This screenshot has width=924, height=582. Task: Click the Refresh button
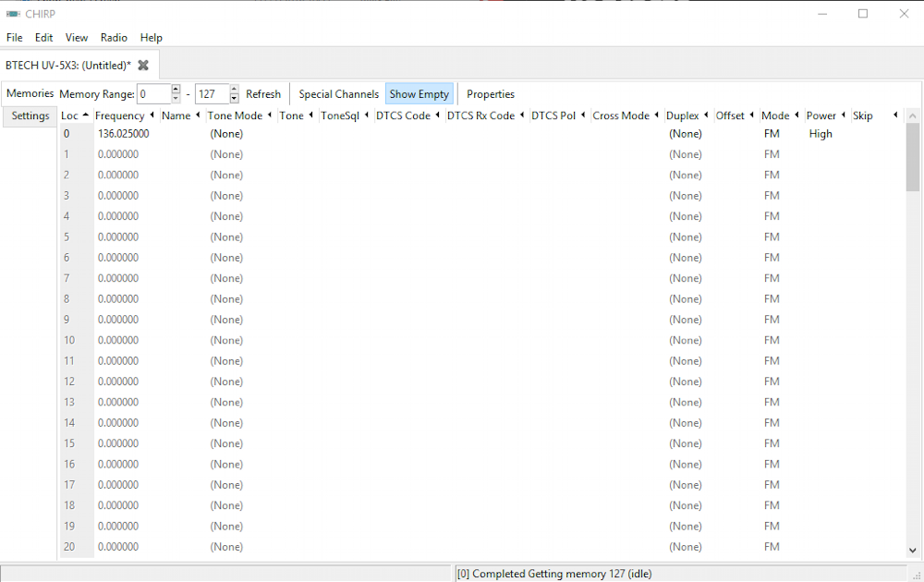click(x=263, y=94)
